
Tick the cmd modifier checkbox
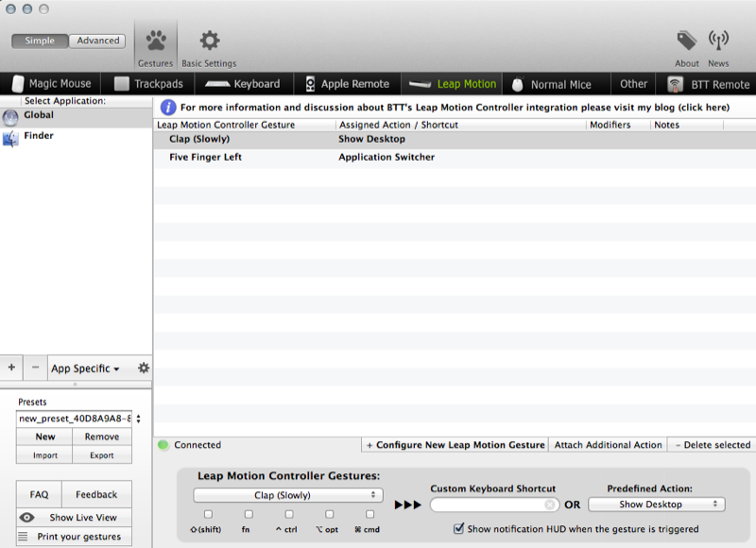click(x=369, y=515)
